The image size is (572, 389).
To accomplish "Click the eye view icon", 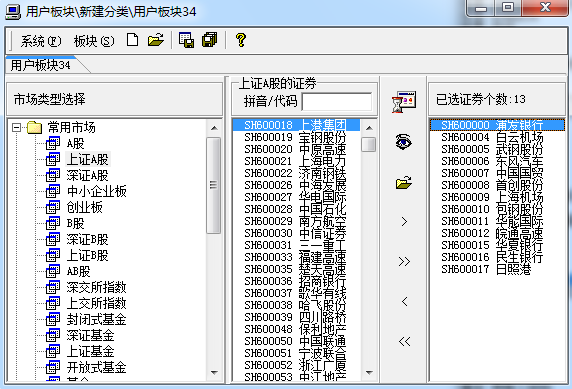I will pyautogui.click(x=403, y=142).
